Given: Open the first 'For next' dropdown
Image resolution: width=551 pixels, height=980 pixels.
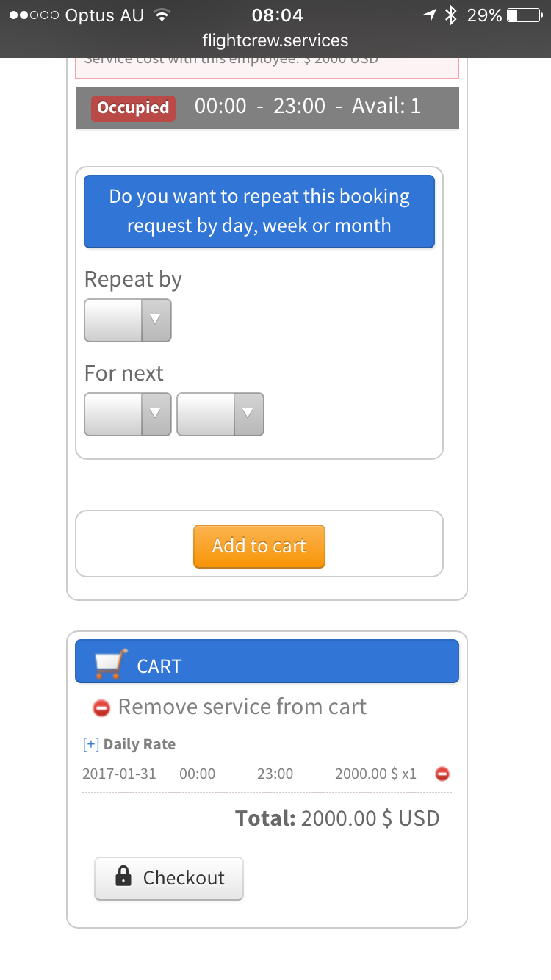Looking at the screenshot, I should click(128, 414).
